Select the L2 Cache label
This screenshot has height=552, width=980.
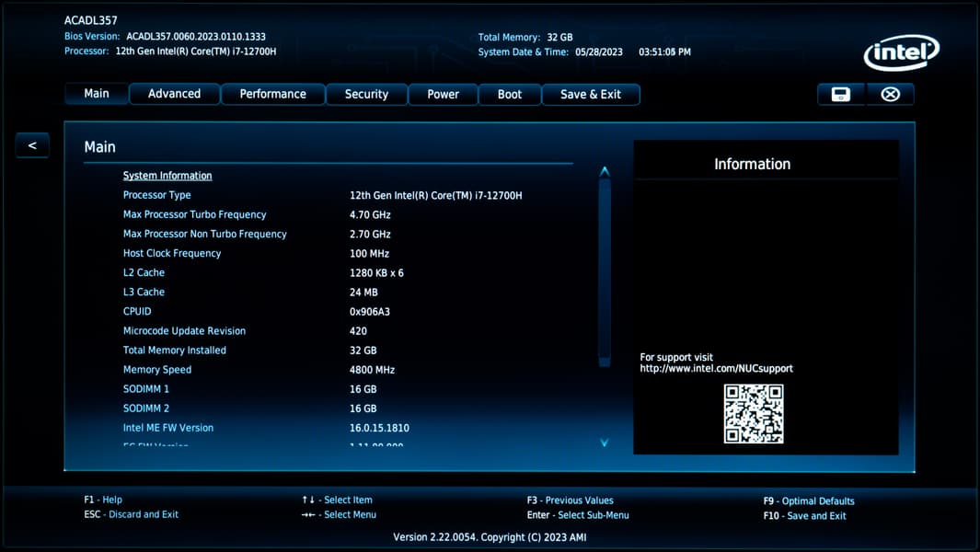[144, 272]
